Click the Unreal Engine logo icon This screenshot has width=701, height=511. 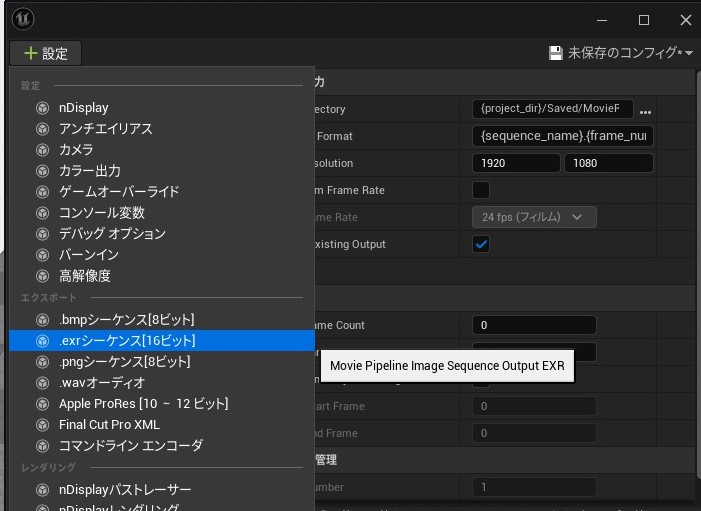pos(23,19)
